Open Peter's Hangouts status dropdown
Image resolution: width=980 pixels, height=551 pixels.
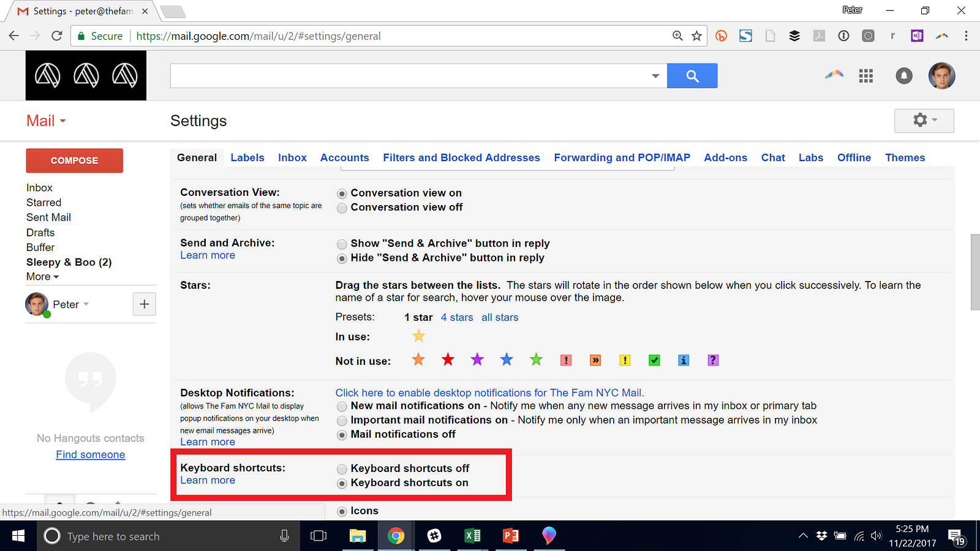click(x=86, y=304)
